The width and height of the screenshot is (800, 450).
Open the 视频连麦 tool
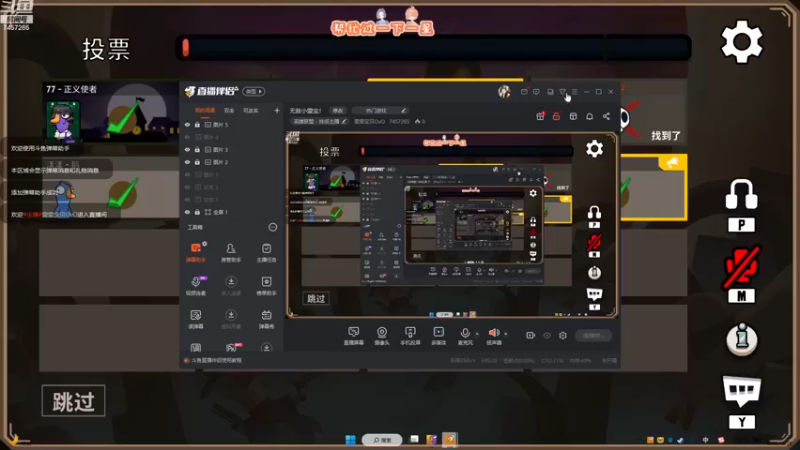196,286
